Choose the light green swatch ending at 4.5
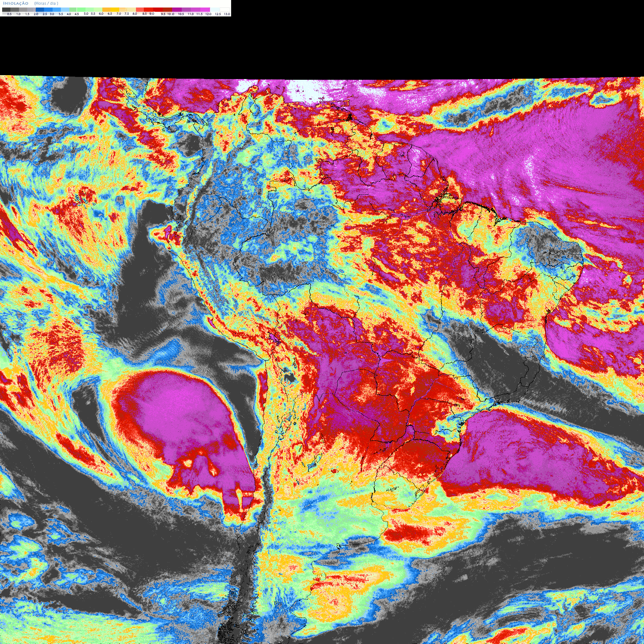 coord(73,10)
